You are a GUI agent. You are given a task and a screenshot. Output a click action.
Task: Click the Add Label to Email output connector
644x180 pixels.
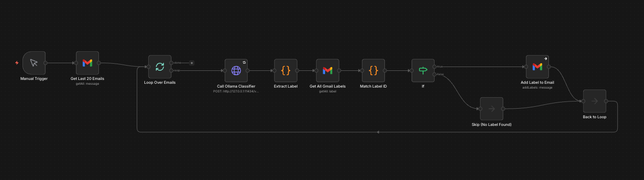[x=549, y=67]
